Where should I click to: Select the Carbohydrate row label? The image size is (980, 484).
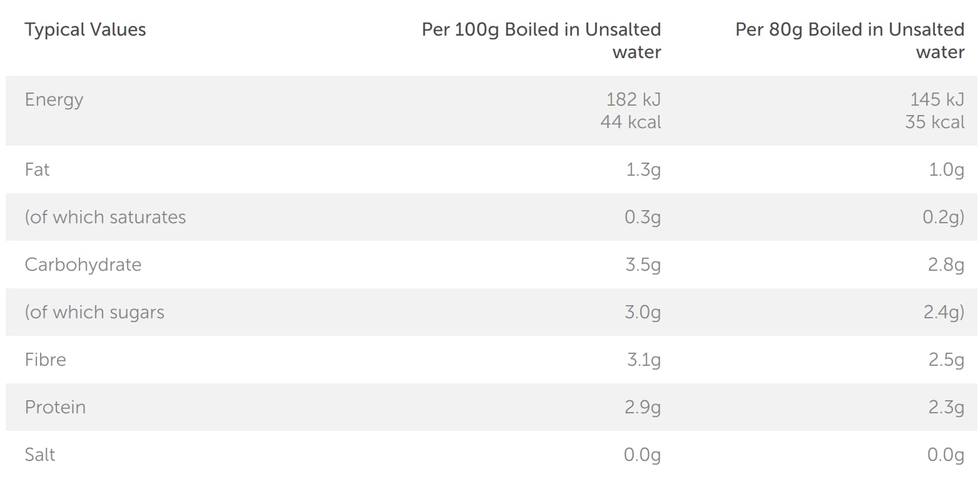click(83, 265)
